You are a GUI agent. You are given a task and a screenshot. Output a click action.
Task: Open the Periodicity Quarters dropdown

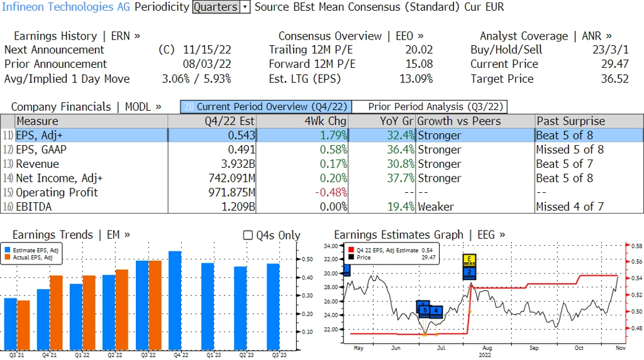(221, 7)
